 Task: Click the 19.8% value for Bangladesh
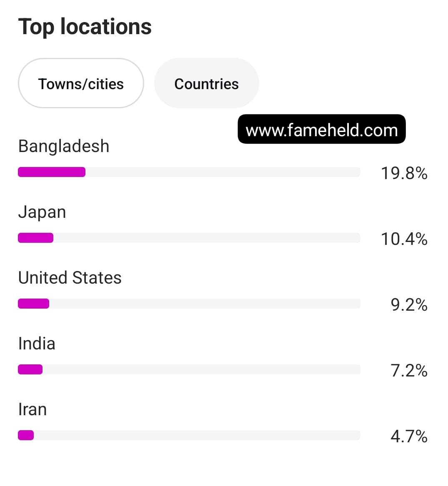404,173
